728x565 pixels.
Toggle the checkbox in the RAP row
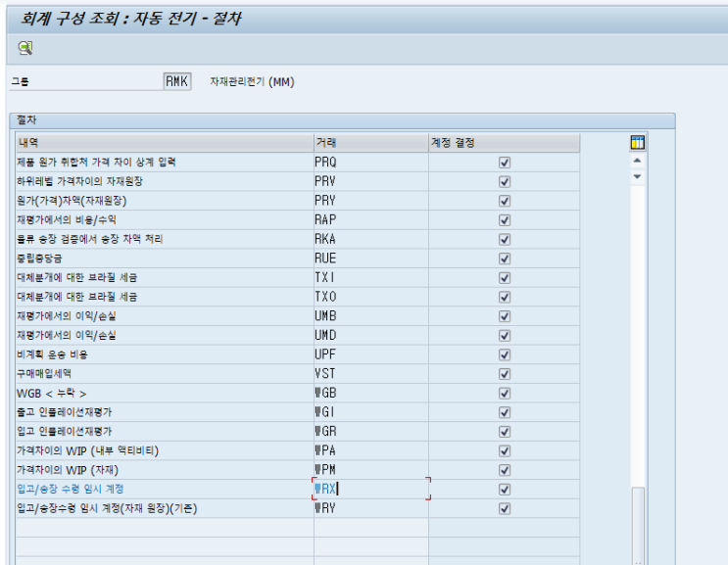(x=505, y=220)
